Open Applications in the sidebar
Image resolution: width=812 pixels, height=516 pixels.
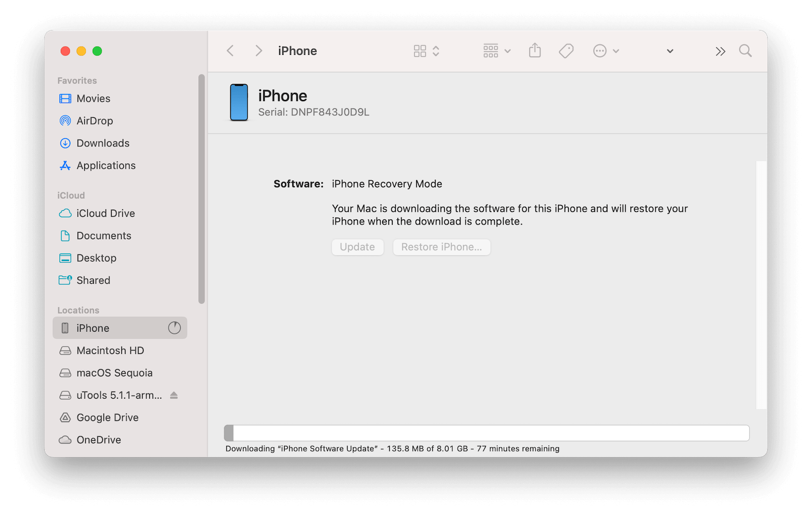[x=120, y=166]
